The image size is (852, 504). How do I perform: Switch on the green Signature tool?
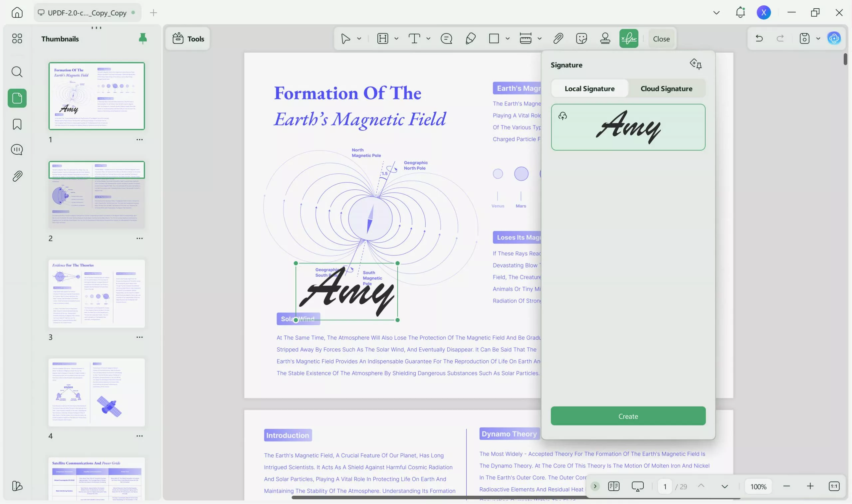(629, 38)
